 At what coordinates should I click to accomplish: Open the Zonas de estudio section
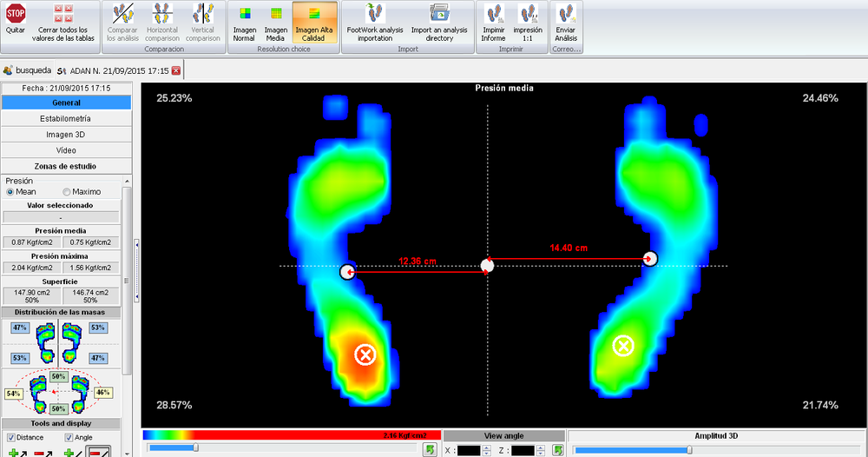click(x=67, y=166)
